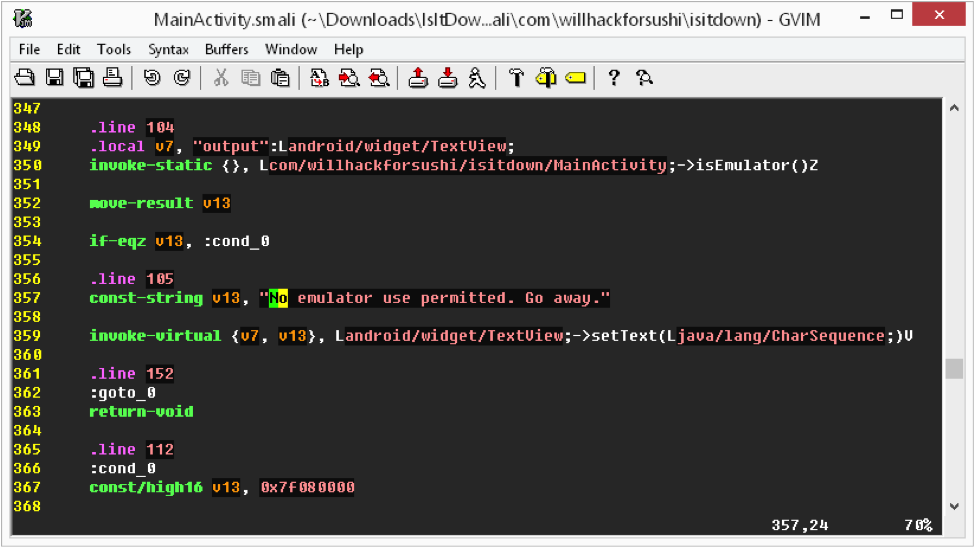Click the Make hammer icon
The width and height of the screenshot is (975, 548).
pos(516,78)
